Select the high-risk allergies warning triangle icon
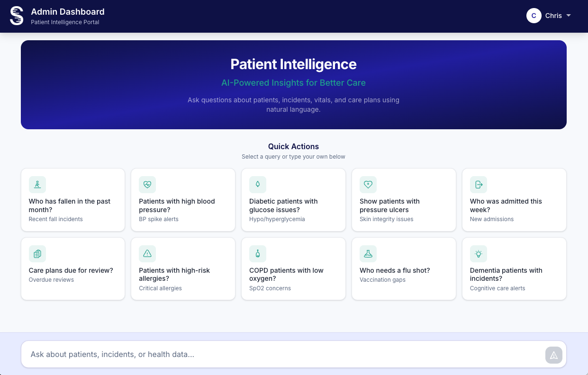Image resolution: width=588 pixels, height=375 pixels. click(x=147, y=254)
